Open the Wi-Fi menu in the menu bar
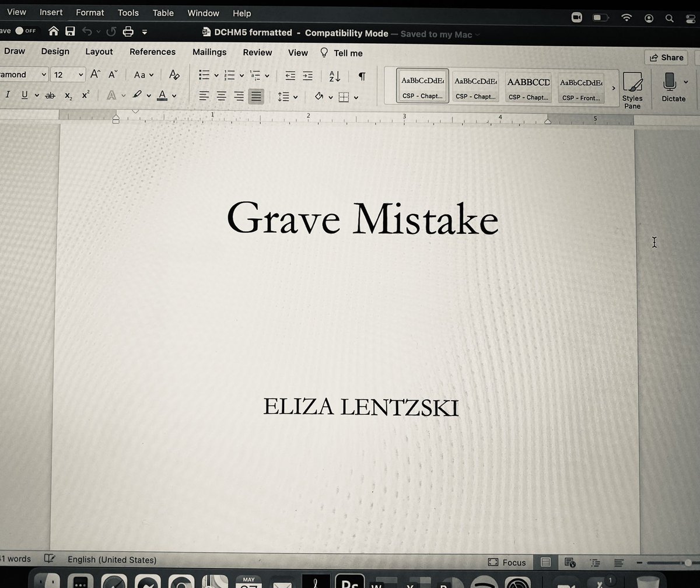This screenshot has height=588, width=700. [x=626, y=17]
